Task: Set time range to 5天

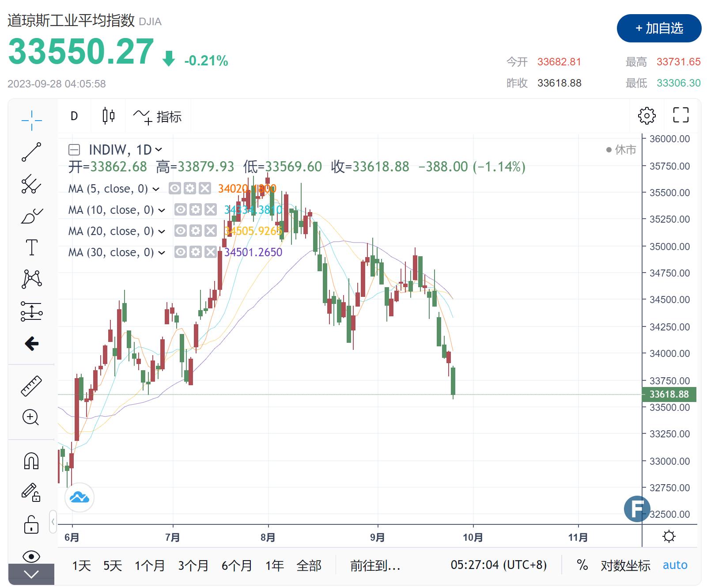Action: click(x=113, y=565)
